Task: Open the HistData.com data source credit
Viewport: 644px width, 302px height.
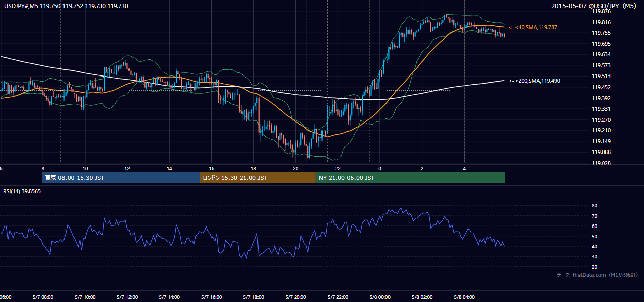Action: (598, 275)
